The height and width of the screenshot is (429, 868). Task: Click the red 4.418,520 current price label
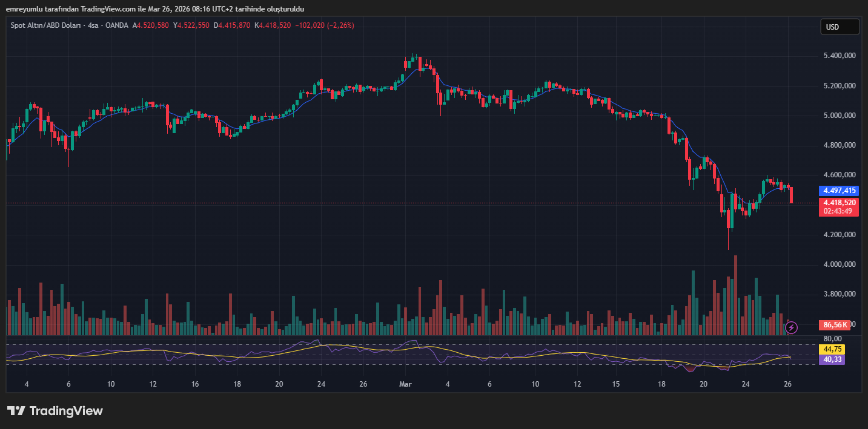pyautogui.click(x=839, y=203)
